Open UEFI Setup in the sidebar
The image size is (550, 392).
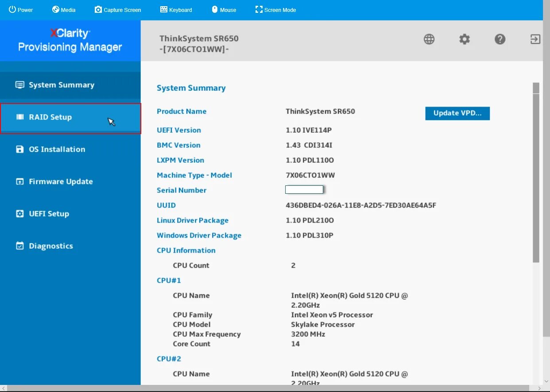coord(70,214)
